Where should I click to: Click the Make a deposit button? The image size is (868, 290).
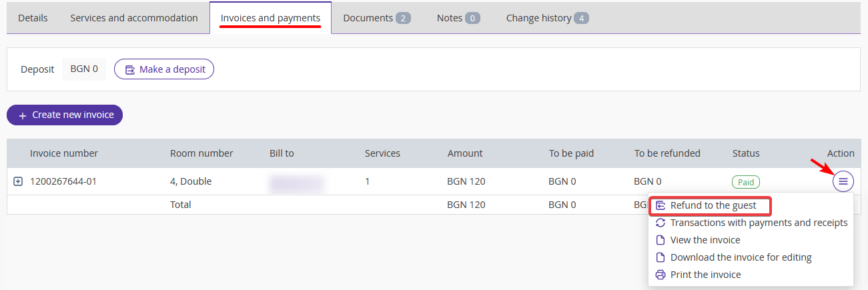(164, 69)
